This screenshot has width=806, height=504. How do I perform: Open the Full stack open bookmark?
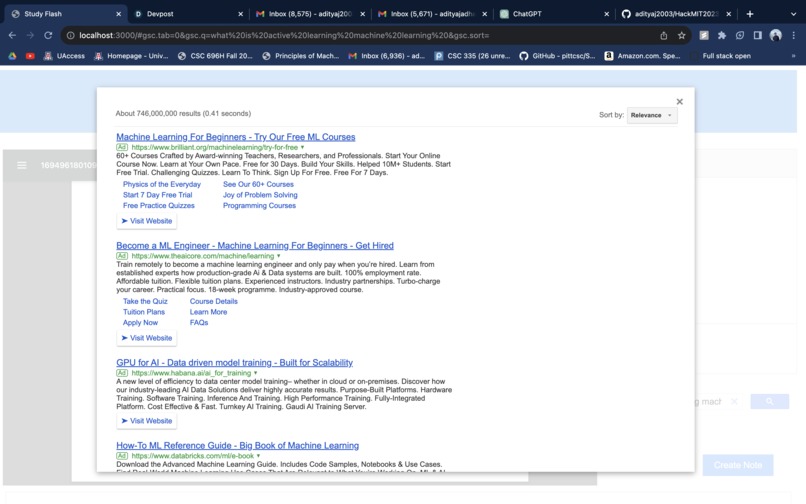721,56
